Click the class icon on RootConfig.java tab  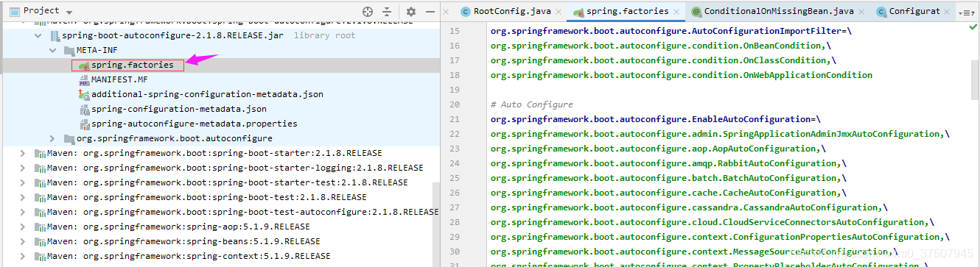click(x=466, y=12)
